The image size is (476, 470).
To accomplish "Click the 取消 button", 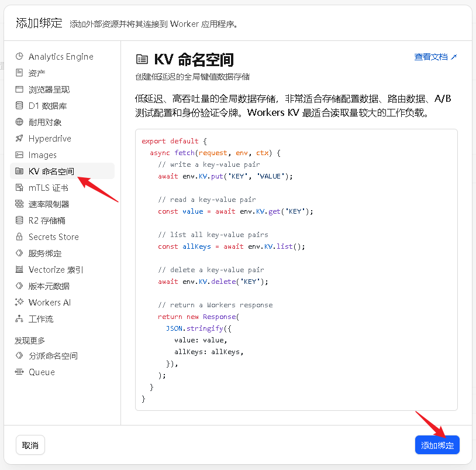I will [30, 445].
